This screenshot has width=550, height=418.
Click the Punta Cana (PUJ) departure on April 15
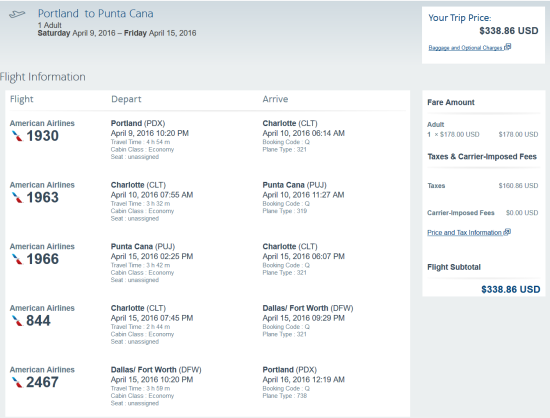click(143, 247)
